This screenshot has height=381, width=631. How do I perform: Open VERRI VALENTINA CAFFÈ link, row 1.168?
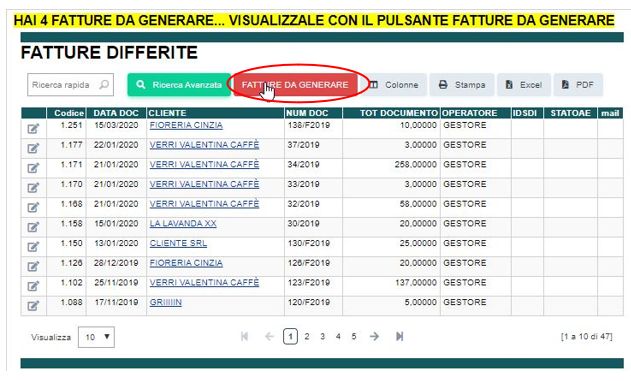tap(204, 204)
